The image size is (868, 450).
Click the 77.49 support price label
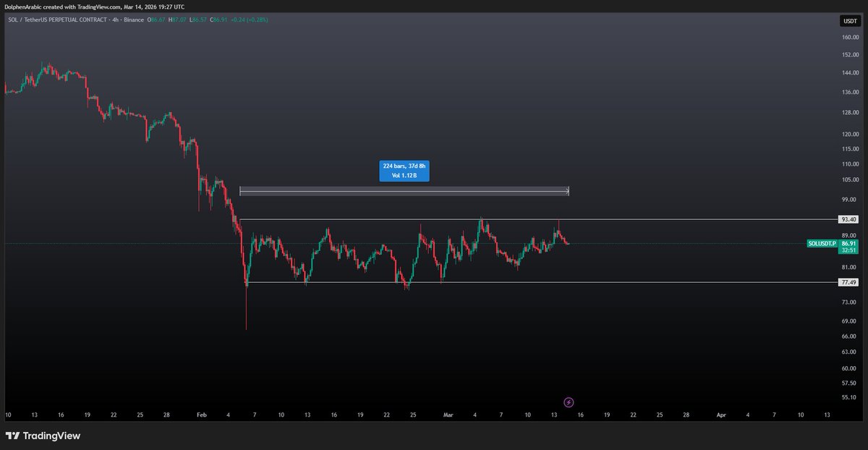coord(849,282)
